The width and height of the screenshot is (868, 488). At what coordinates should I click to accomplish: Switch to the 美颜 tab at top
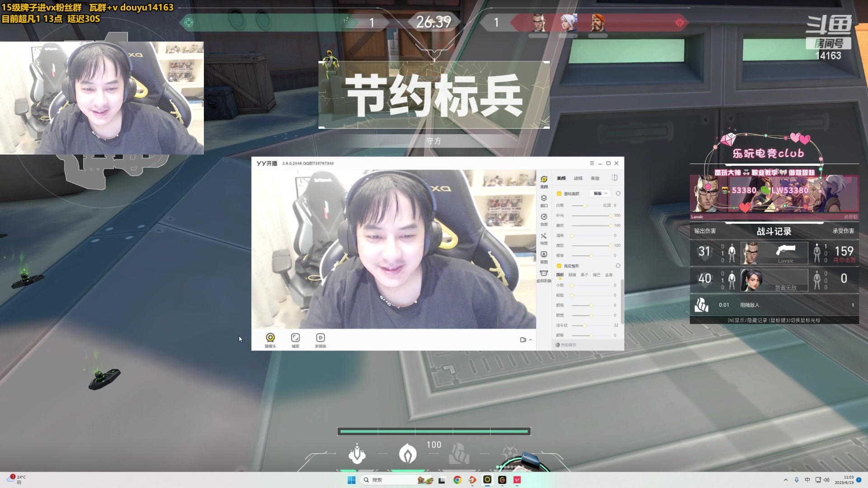click(x=561, y=178)
